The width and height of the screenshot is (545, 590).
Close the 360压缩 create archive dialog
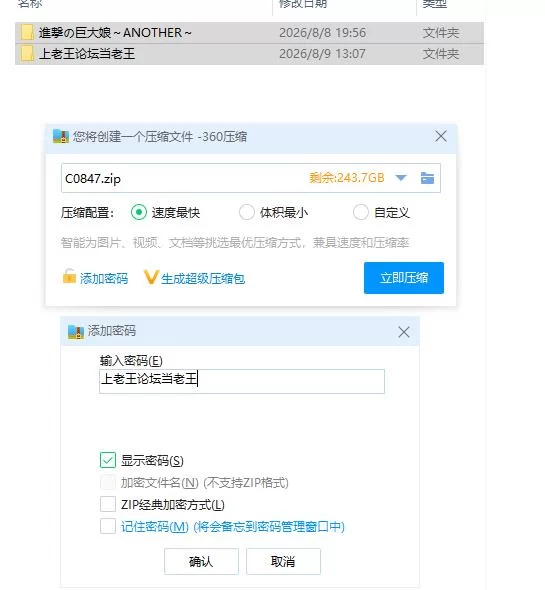point(441,136)
